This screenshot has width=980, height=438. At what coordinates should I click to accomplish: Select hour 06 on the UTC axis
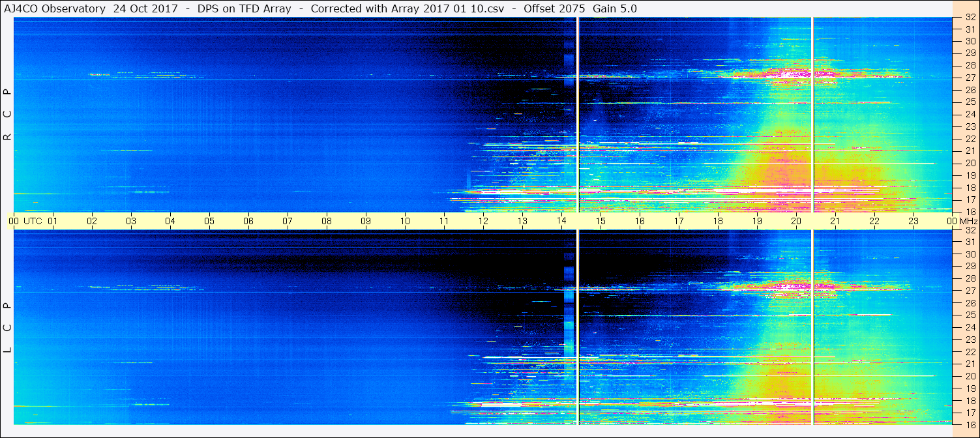tap(248, 221)
